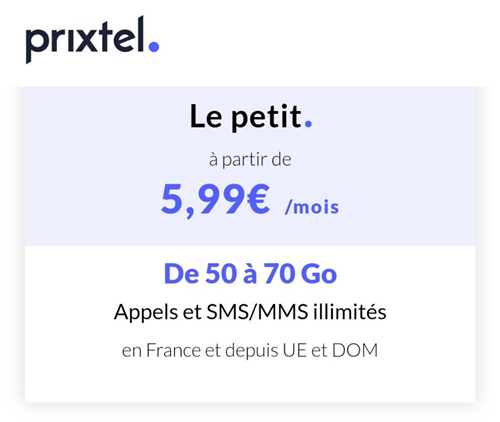The image size is (500, 422).
Task: Click the word DOM
Action: coord(355,350)
